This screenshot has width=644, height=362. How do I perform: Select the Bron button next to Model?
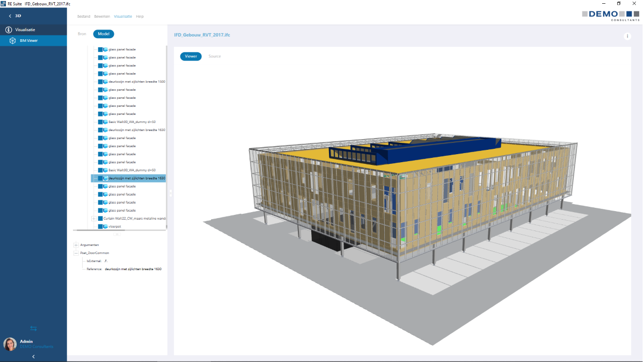[82, 34]
